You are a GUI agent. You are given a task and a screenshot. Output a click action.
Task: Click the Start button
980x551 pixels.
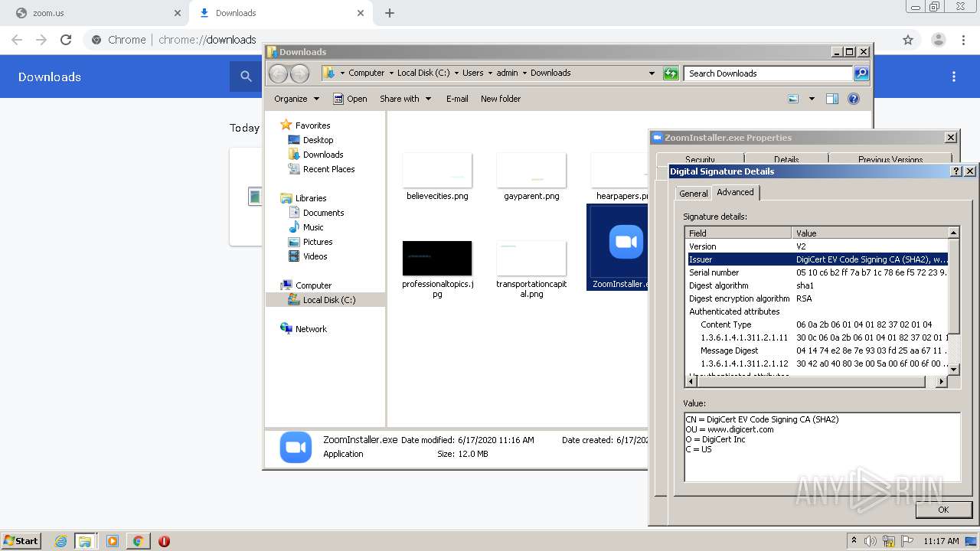[21, 540]
